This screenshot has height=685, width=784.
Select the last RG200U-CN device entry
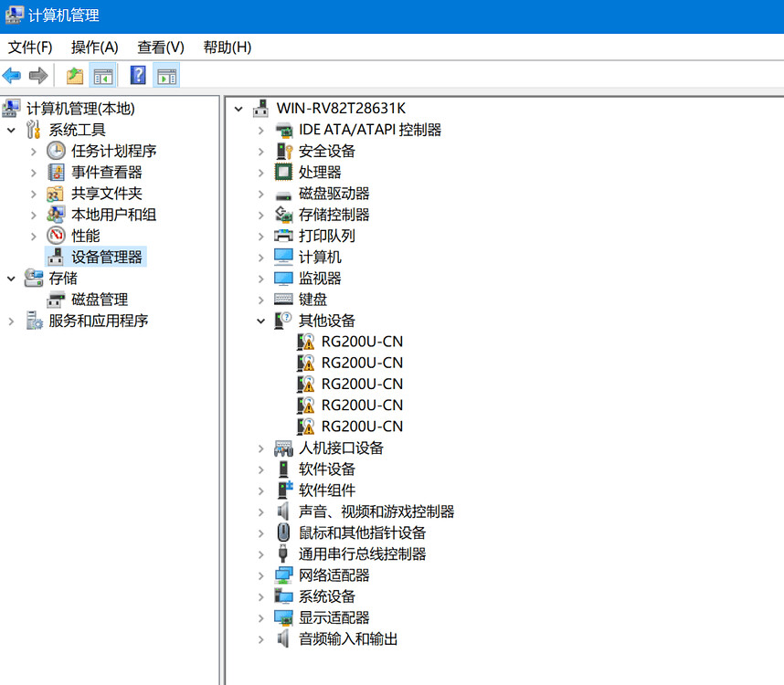pyautogui.click(x=362, y=427)
